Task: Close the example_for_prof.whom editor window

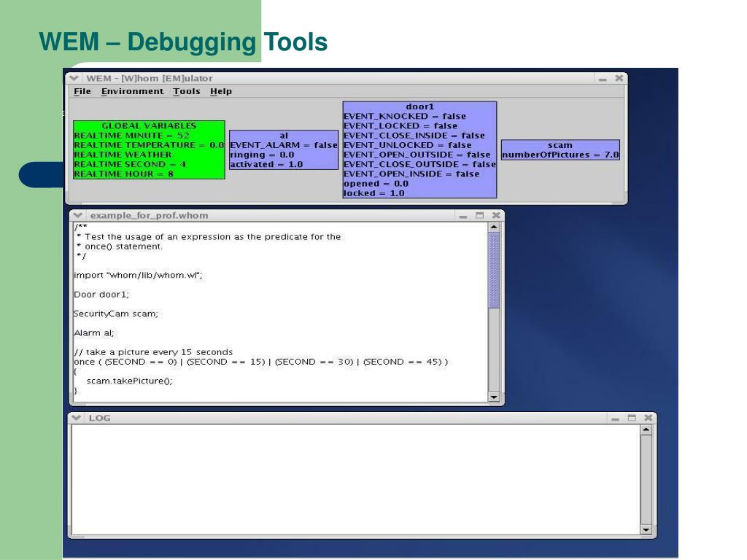Action: coord(496,215)
